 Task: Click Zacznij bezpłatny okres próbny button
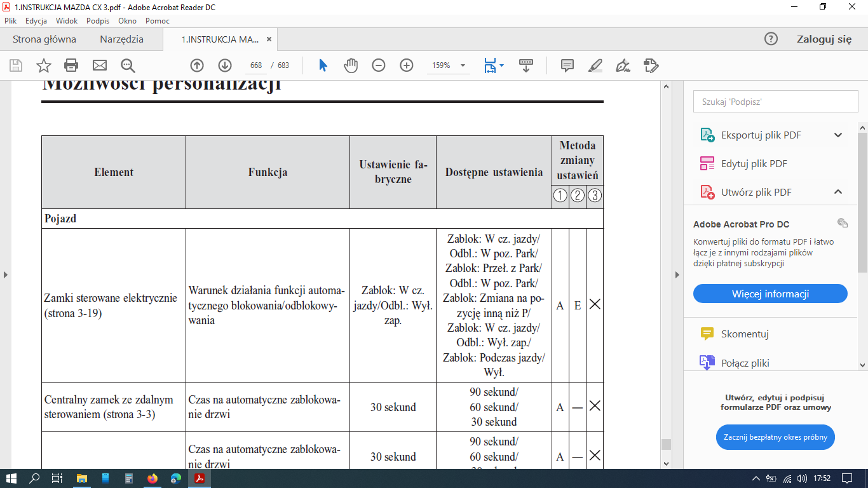coord(775,437)
